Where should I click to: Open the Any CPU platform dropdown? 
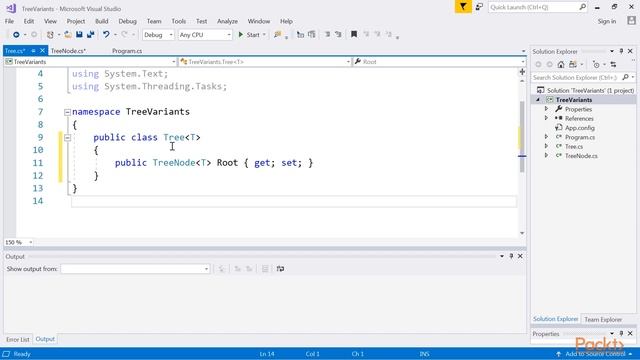[205, 35]
